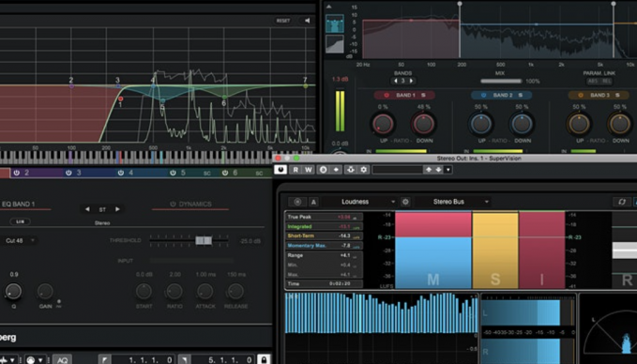Screen dimensions: 637x364
Task: Load next preset with down arrow in SuperVision
Action: point(438,170)
